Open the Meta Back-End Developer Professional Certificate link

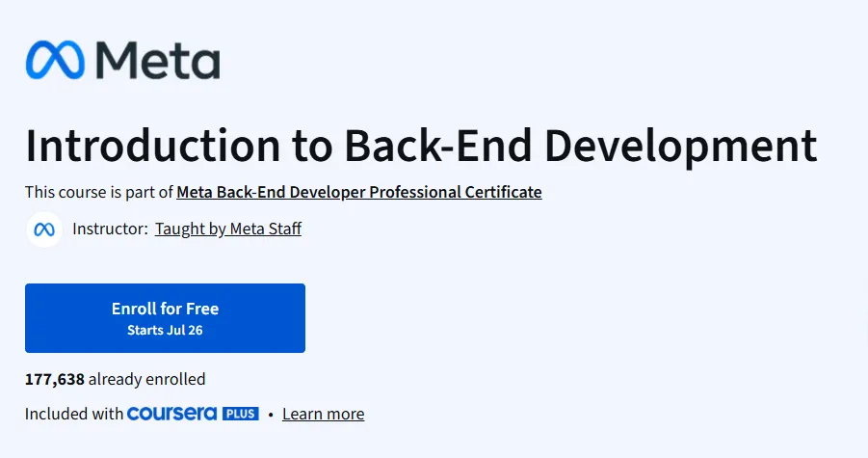[359, 192]
